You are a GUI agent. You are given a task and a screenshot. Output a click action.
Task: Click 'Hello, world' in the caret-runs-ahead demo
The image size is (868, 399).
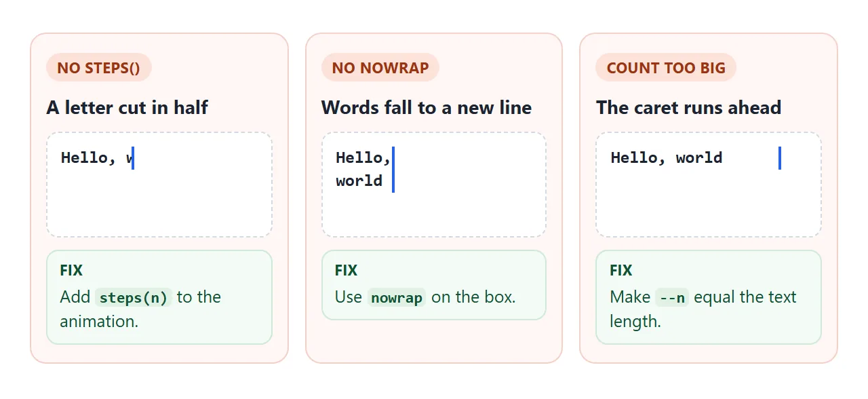[667, 158]
